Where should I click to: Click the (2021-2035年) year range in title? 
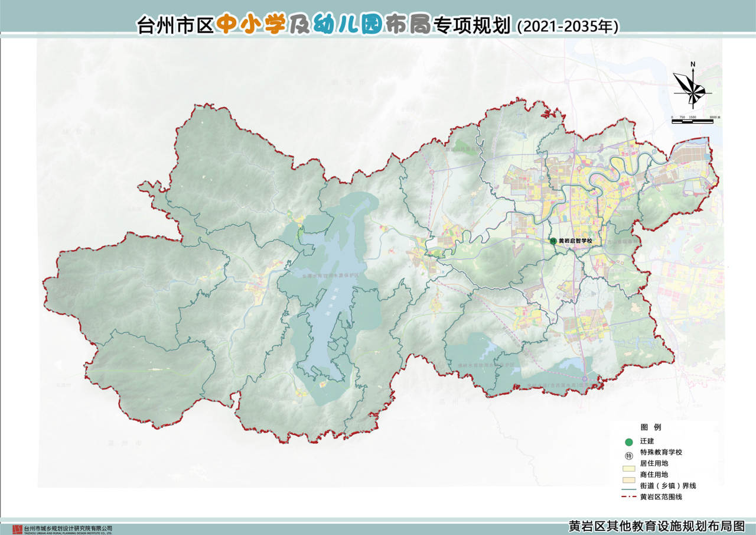pos(567,27)
